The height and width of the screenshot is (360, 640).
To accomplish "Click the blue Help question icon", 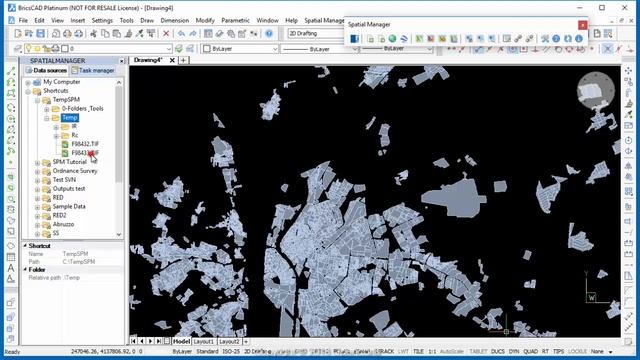I will click(269, 33).
